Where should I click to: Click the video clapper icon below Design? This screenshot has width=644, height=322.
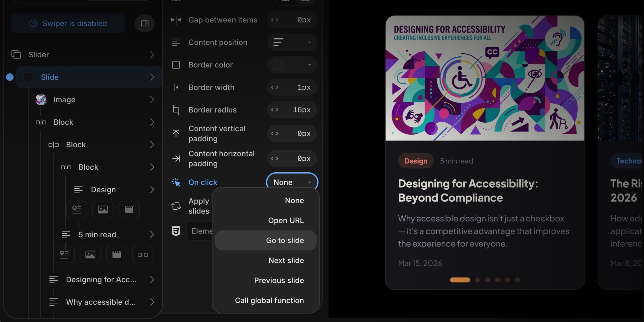pyautogui.click(x=129, y=210)
